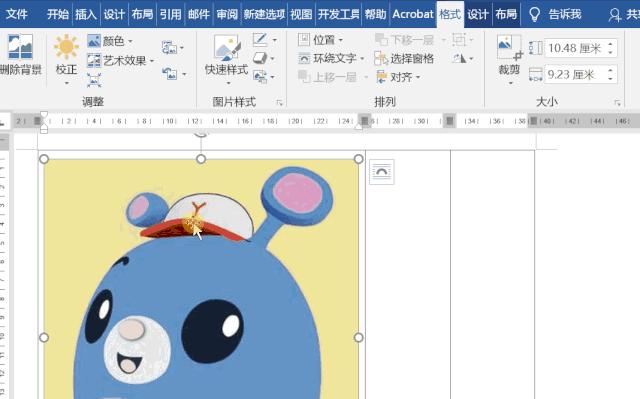Switch to the 开始 tab
Screen dimensions: 640x399
(x=58, y=14)
